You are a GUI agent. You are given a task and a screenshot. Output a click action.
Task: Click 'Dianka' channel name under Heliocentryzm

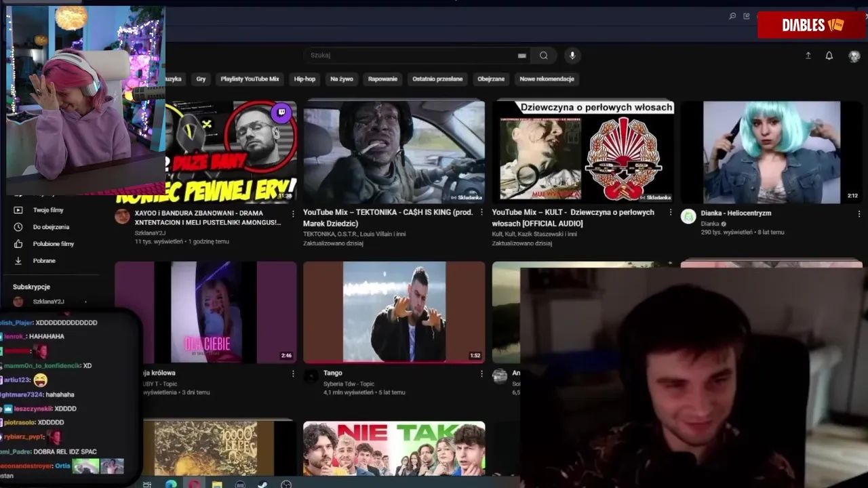tap(710, 224)
